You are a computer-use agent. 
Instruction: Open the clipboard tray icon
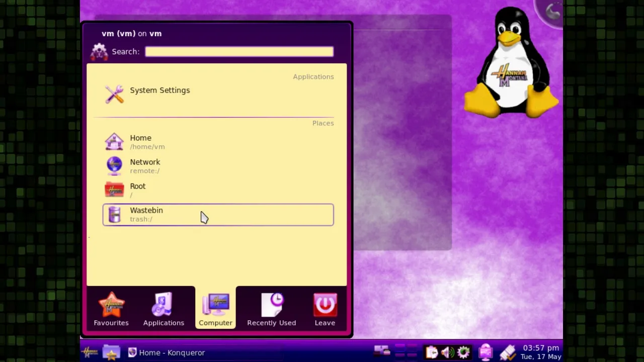pyautogui.click(x=431, y=352)
